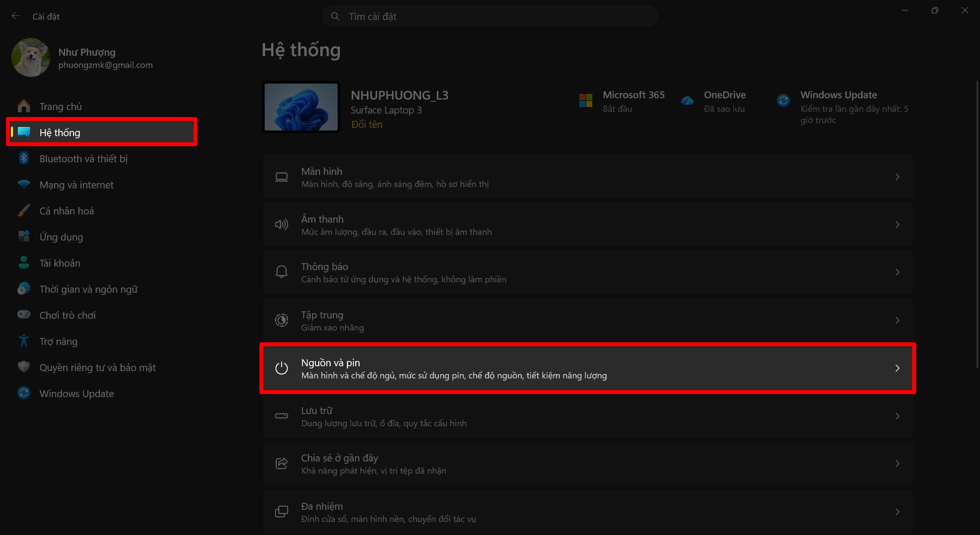Click the OneDrive cloud icon
This screenshot has width=980, height=535.
[x=687, y=100]
